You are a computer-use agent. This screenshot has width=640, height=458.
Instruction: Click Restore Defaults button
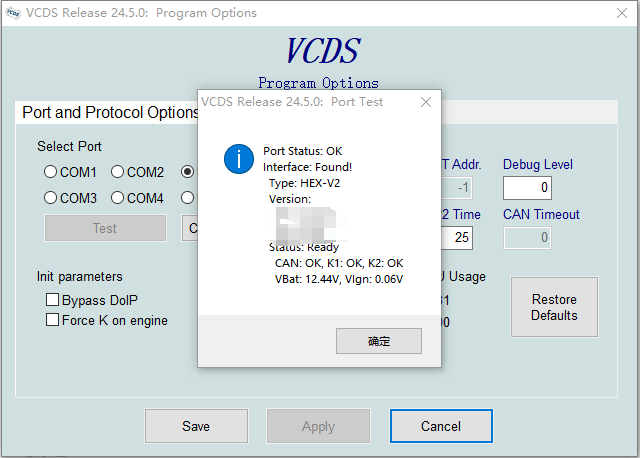(x=554, y=307)
